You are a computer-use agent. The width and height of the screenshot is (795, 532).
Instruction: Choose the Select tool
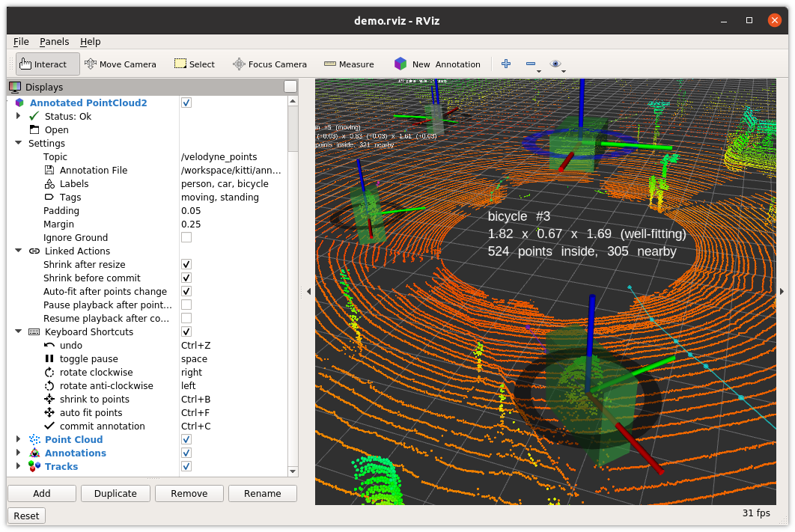tap(195, 64)
